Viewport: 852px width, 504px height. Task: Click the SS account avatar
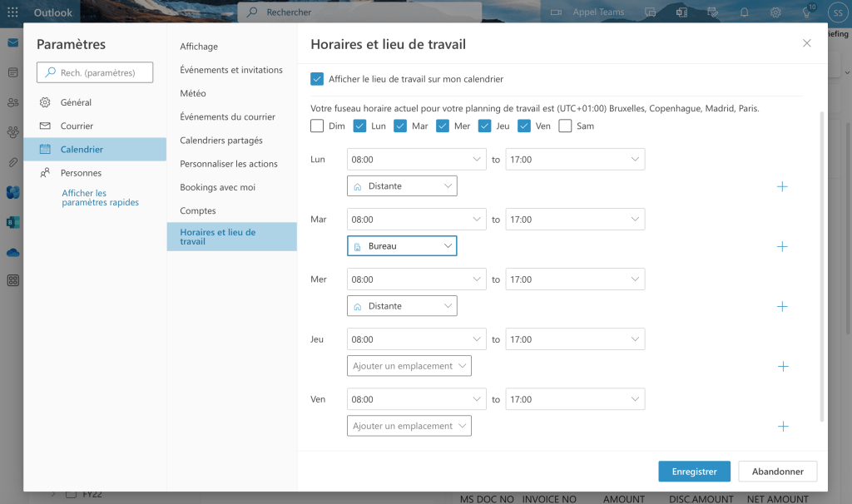833,12
